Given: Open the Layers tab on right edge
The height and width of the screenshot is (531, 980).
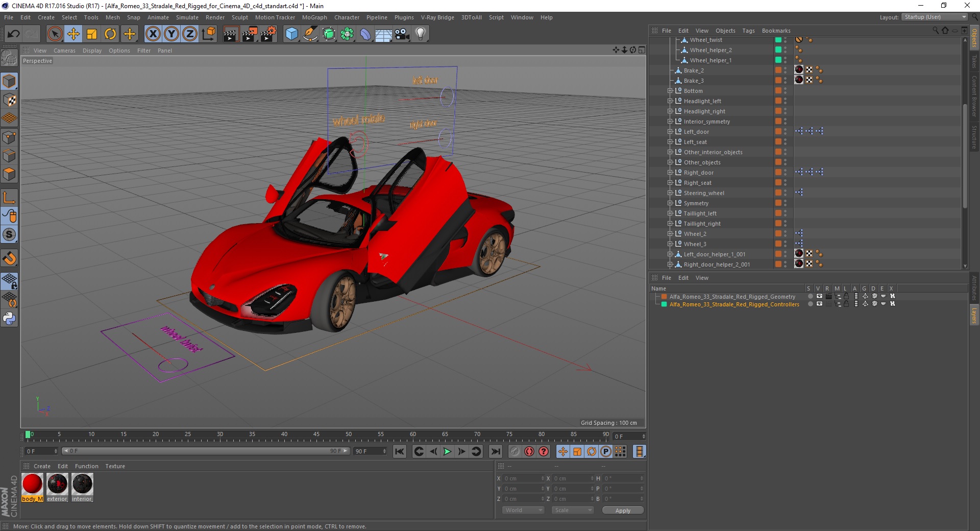Looking at the screenshot, I should (974, 315).
